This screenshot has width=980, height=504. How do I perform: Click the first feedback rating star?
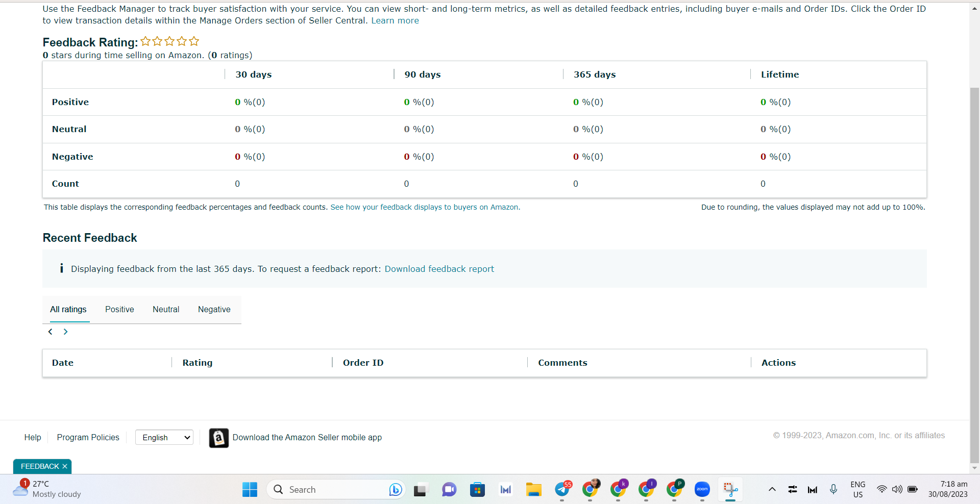click(x=145, y=41)
